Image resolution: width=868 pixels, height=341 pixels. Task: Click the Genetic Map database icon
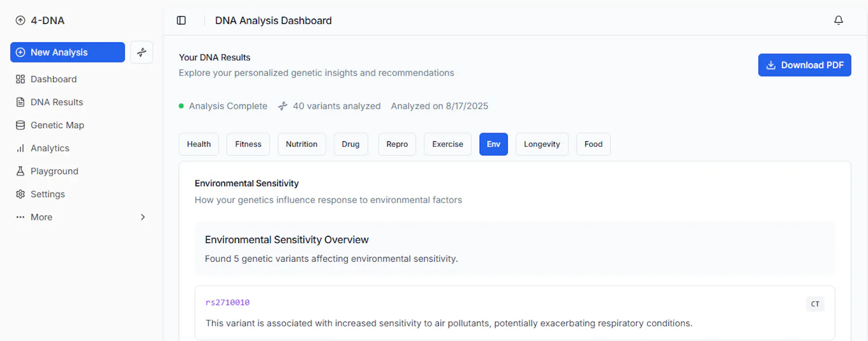click(21, 125)
